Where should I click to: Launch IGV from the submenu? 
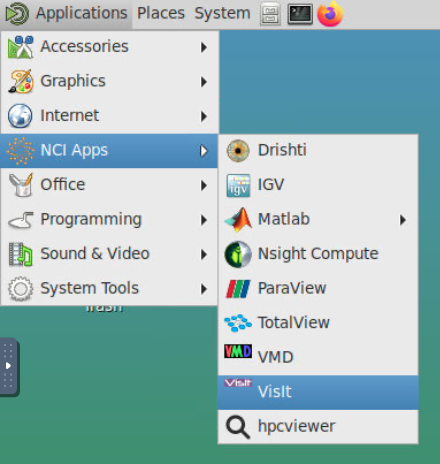318,185
